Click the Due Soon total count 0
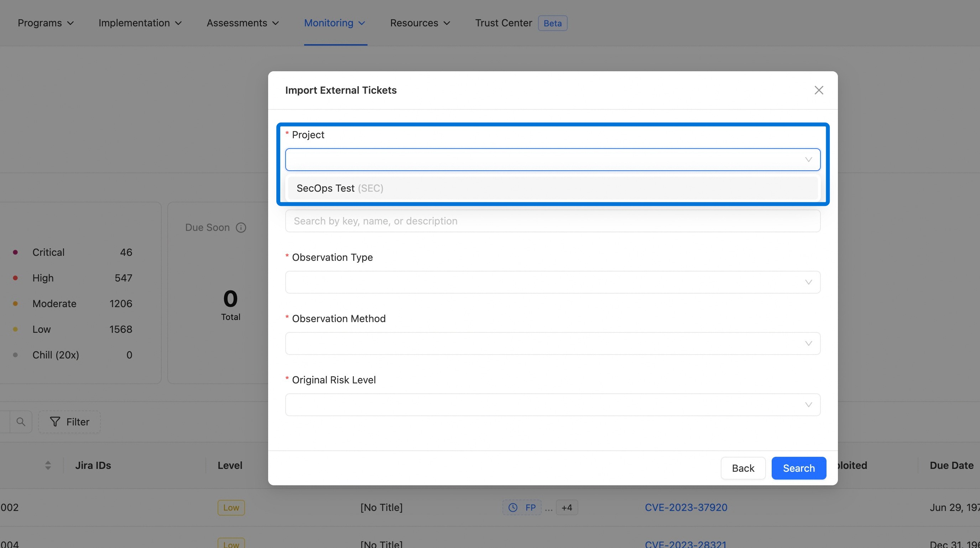The image size is (980, 548). point(230,299)
